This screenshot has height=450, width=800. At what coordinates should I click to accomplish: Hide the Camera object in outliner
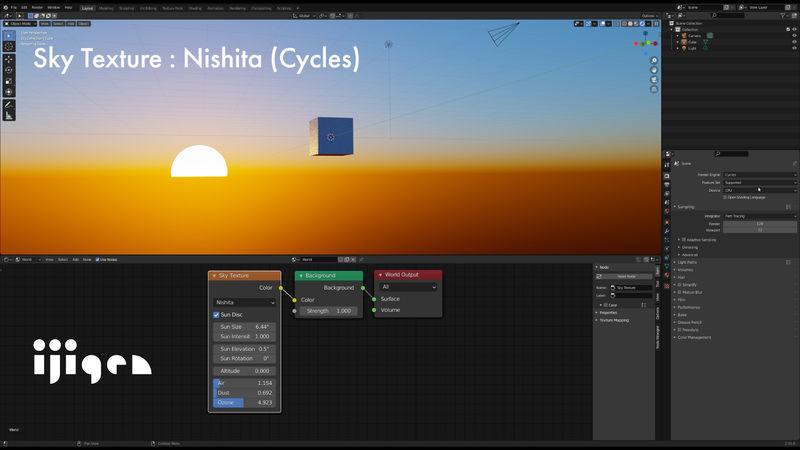[x=794, y=36]
